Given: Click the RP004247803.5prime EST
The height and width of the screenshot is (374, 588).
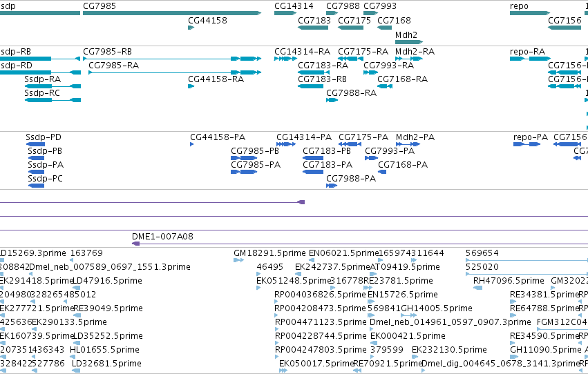Looking at the screenshot, I should pyautogui.click(x=277, y=357).
